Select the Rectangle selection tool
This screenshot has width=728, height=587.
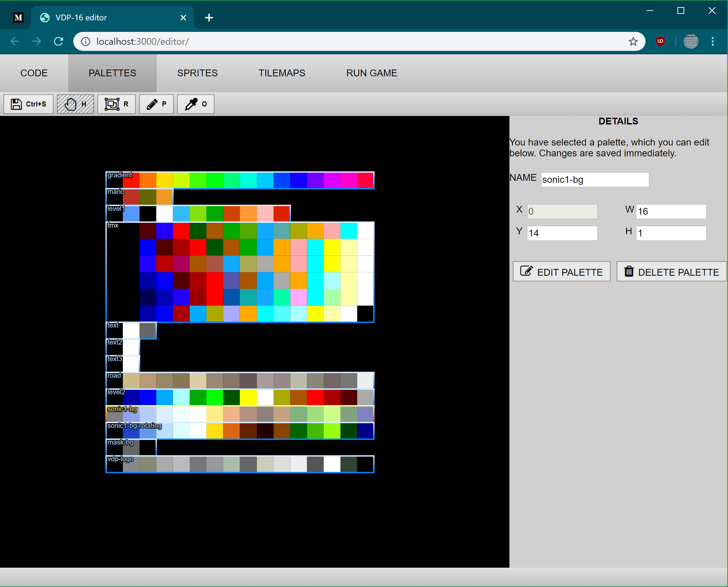click(x=116, y=104)
